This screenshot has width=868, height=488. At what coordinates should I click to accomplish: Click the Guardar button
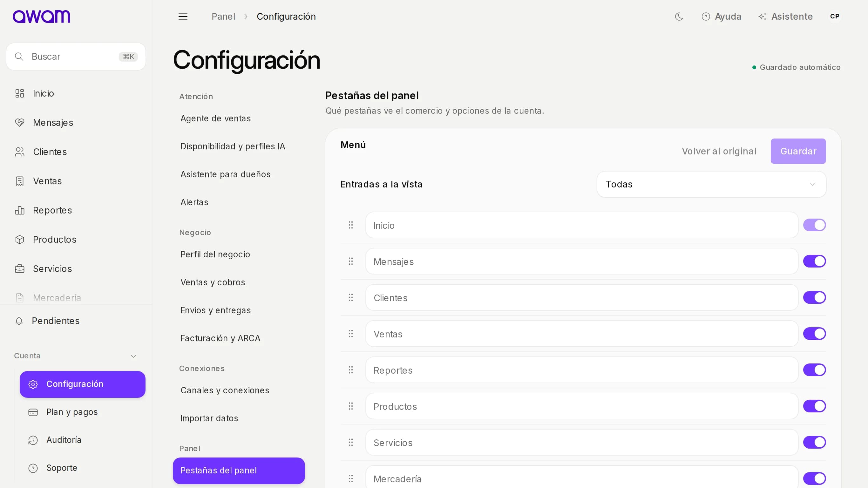coord(798,151)
